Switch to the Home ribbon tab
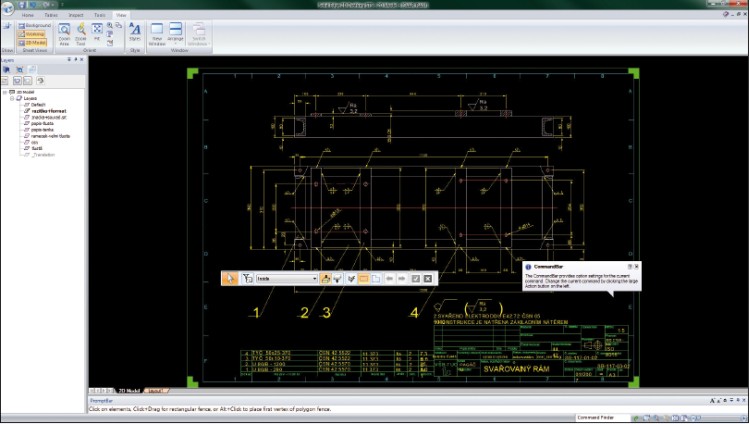 (27, 17)
